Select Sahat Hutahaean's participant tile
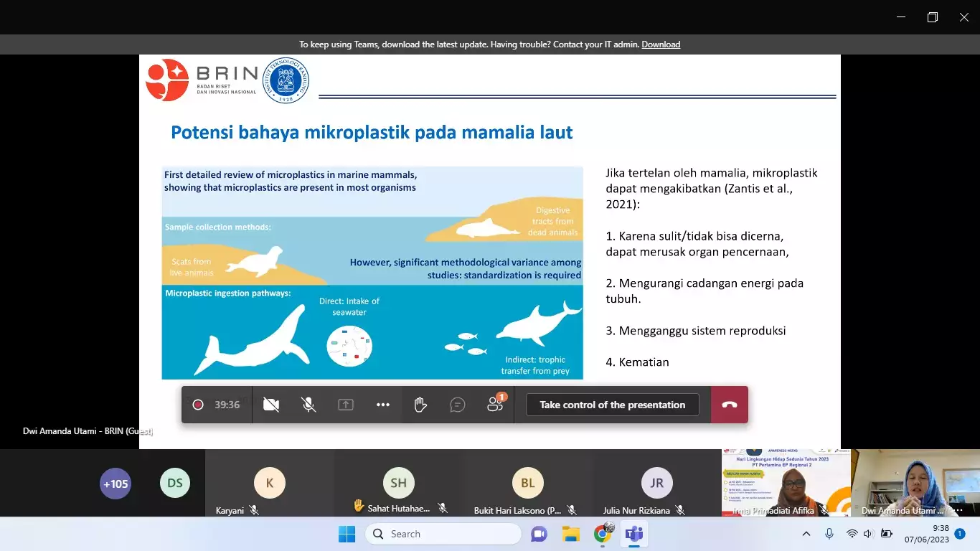The image size is (980, 551). coord(398,484)
